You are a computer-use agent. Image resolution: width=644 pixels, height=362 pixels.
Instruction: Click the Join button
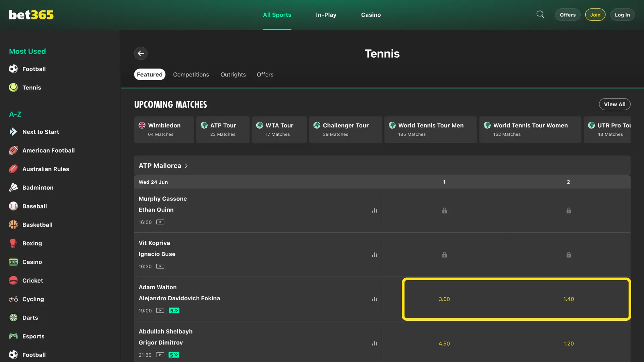(595, 15)
